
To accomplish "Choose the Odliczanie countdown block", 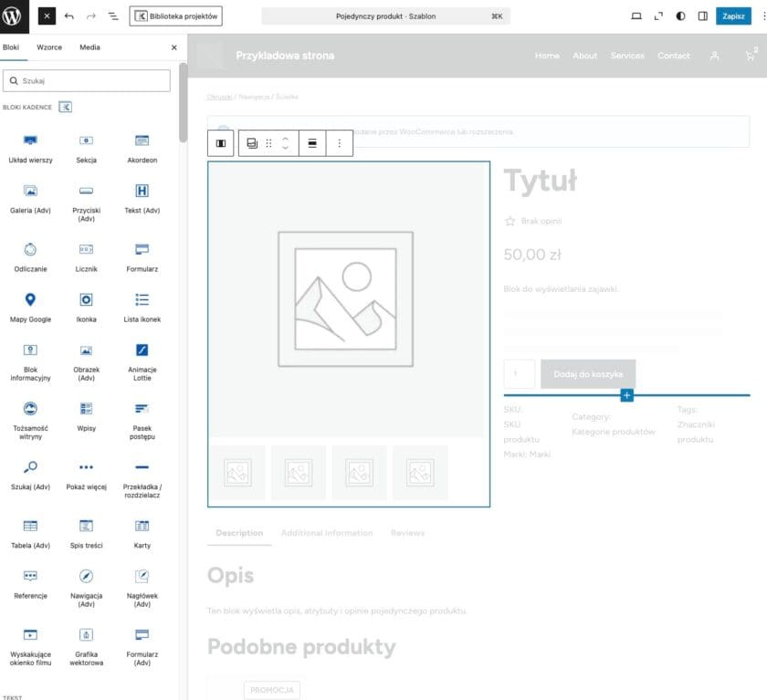I will click(30, 256).
